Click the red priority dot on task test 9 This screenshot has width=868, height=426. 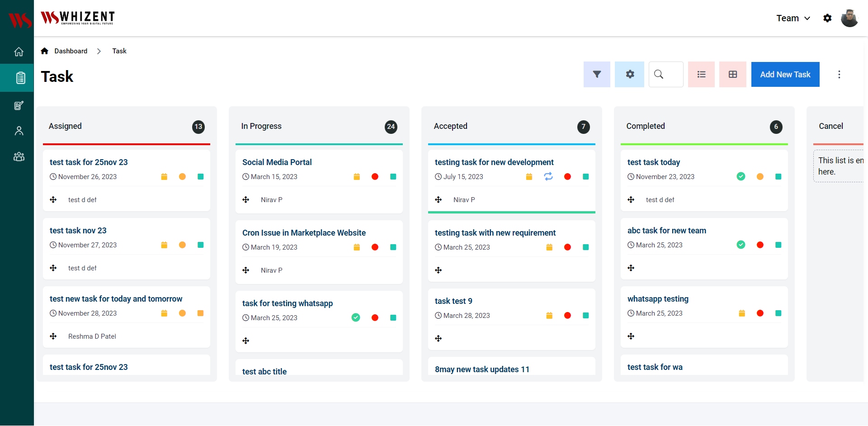point(567,315)
